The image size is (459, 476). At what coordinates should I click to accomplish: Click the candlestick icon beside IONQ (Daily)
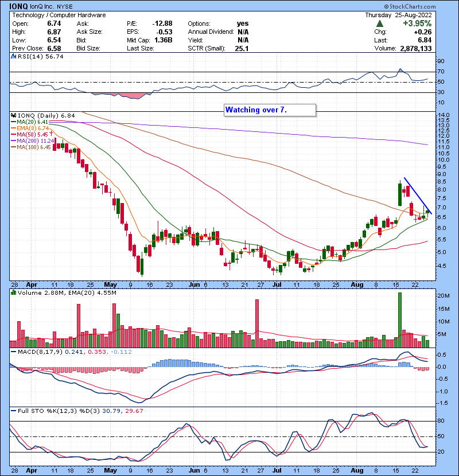tap(13, 115)
